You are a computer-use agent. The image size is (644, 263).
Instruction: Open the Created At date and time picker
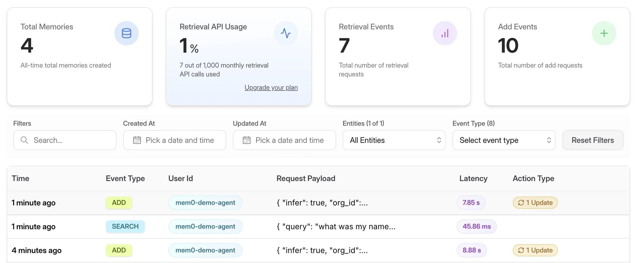[179, 140]
